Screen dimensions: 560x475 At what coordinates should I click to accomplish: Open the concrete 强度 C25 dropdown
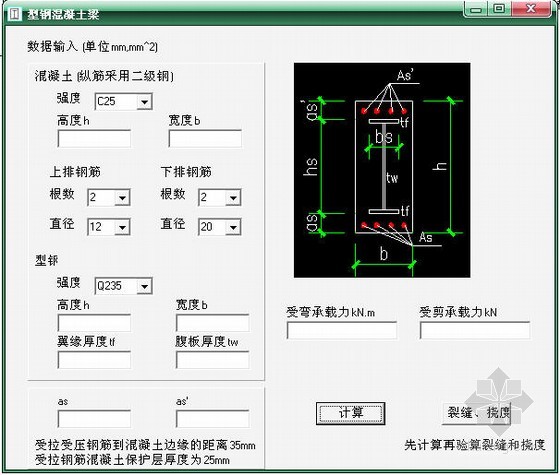click(123, 102)
